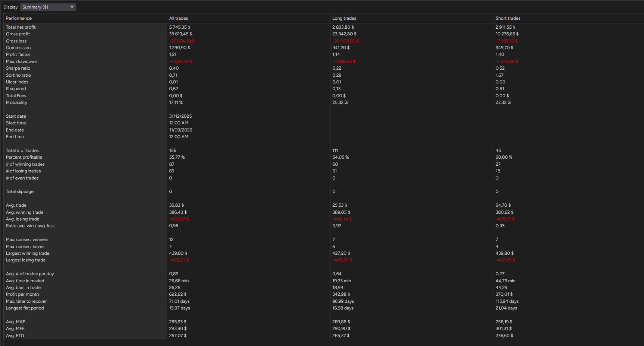The width and height of the screenshot is (644, 346).
Task: Click largest winning trade 439,80 $ in All trades
Action: click(x=178, y=253)
